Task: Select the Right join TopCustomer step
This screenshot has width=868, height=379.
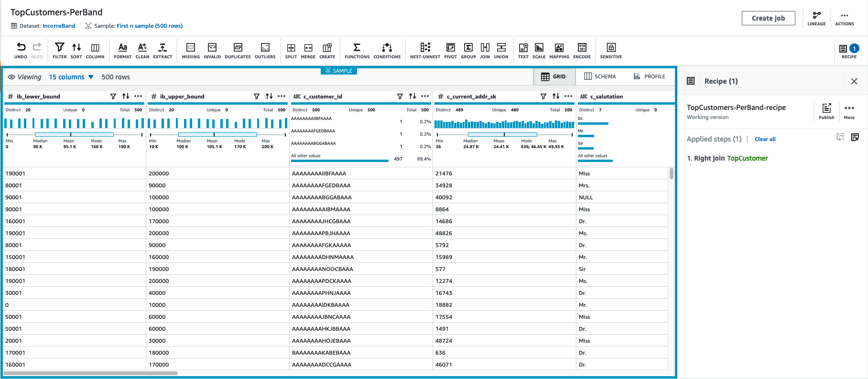Action: point(727,158)
